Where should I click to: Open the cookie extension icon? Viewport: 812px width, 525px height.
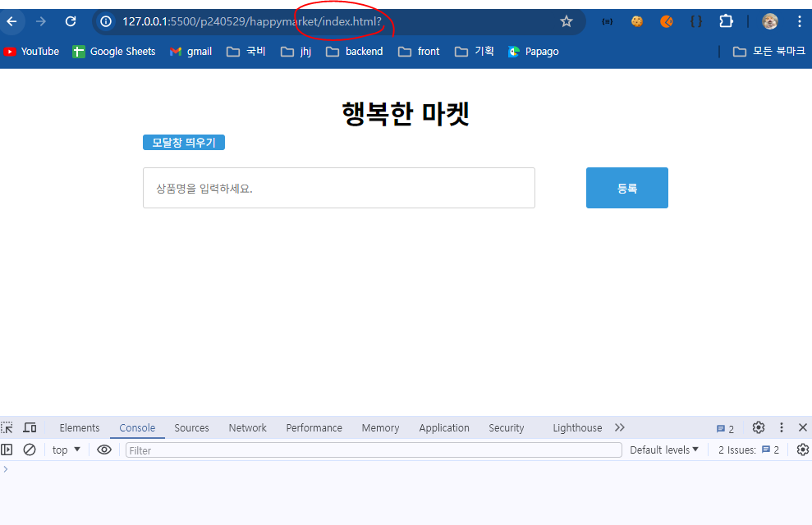636,21
